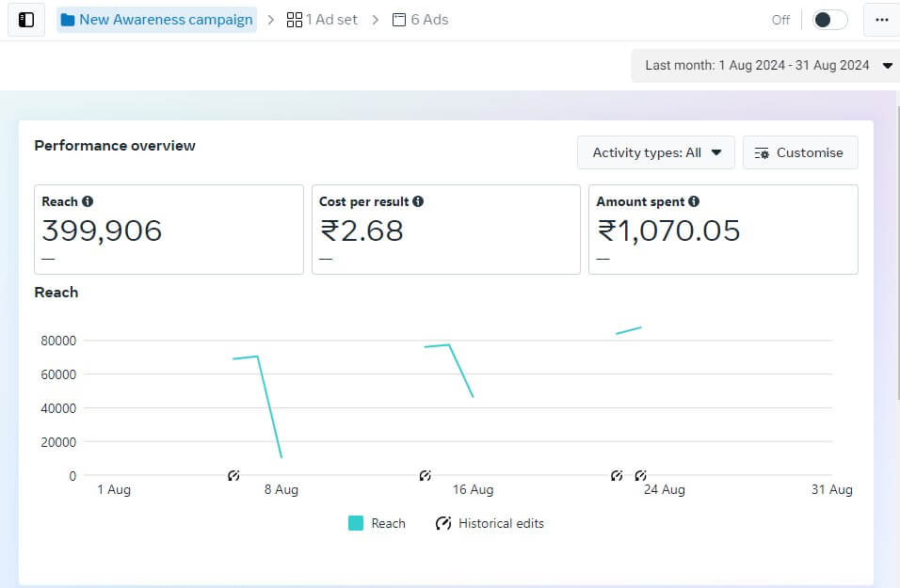Click the teal Reach legend swatch
Screen dimensions: 900x588
coord(356,523)
